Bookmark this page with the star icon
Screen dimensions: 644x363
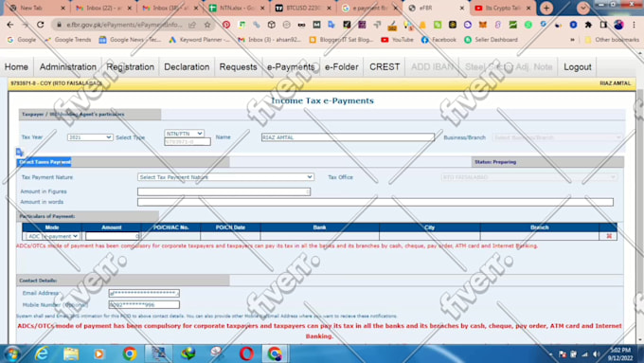(207, 25)
